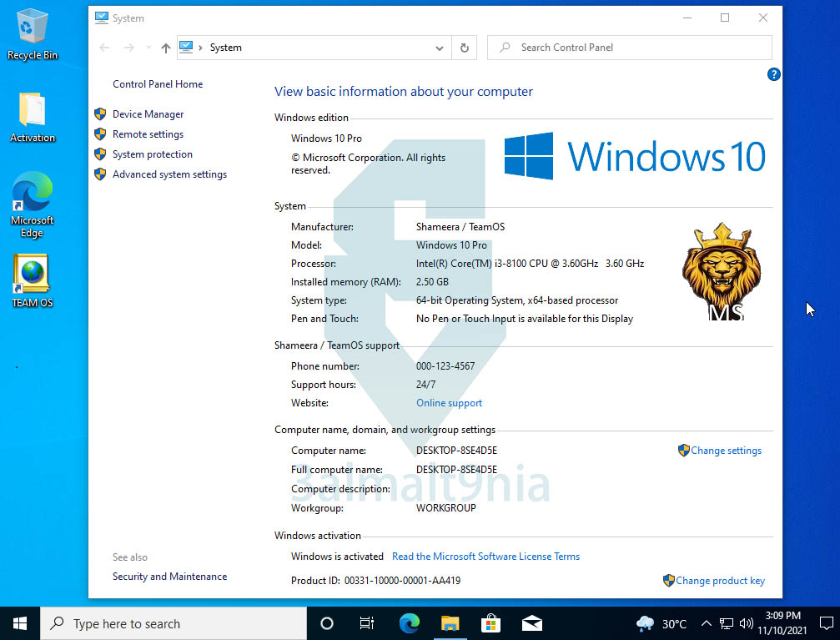Click the computer name DESKTOP-8SE4D5E value
Screen dimensions: 840x640
456,451
